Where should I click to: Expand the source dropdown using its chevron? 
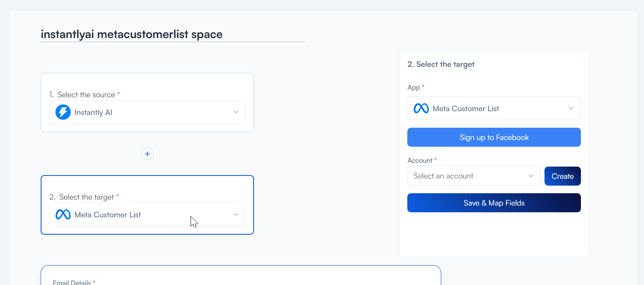[x=236, y=112]
